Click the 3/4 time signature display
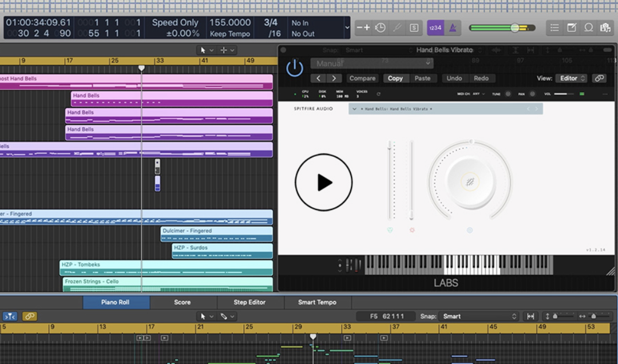The height and width of the screenshot is (364, 618). 271,22
